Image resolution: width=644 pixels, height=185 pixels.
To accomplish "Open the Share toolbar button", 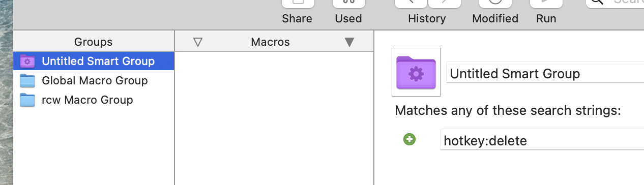I will point(297,4).
